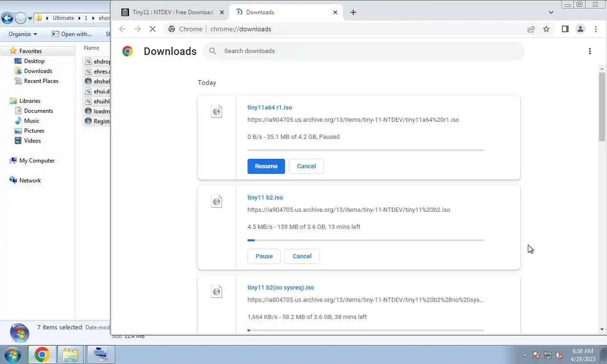This screenshot has height=364, width=607.
Task: Go back in Chrome
Action: pos(122,29)
